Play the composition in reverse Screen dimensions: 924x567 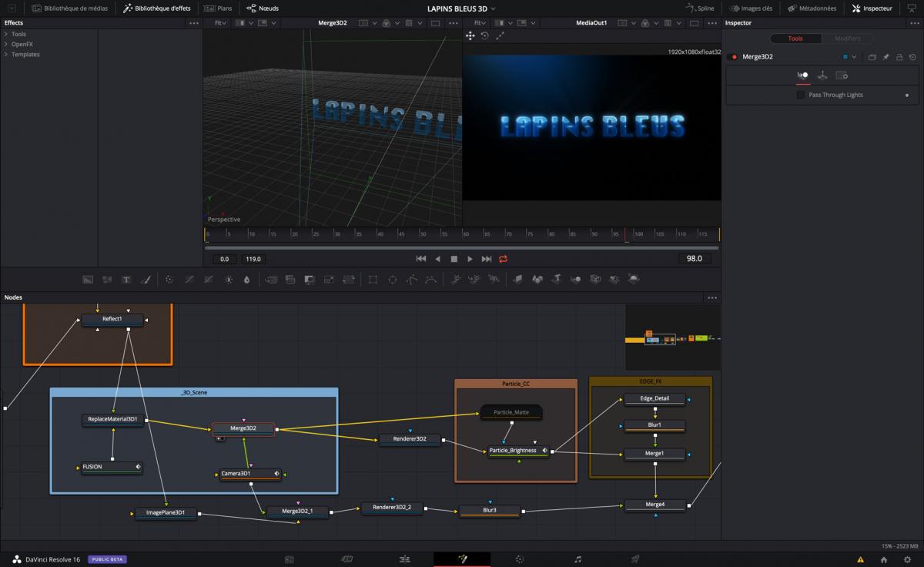pos(437,259)
